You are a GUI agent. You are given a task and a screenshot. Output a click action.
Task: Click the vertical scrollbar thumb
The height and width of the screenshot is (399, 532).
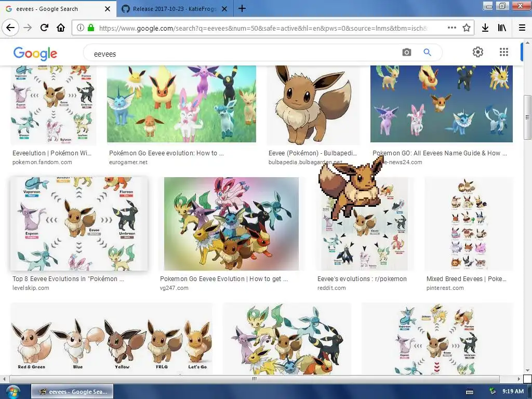(527, 117)
